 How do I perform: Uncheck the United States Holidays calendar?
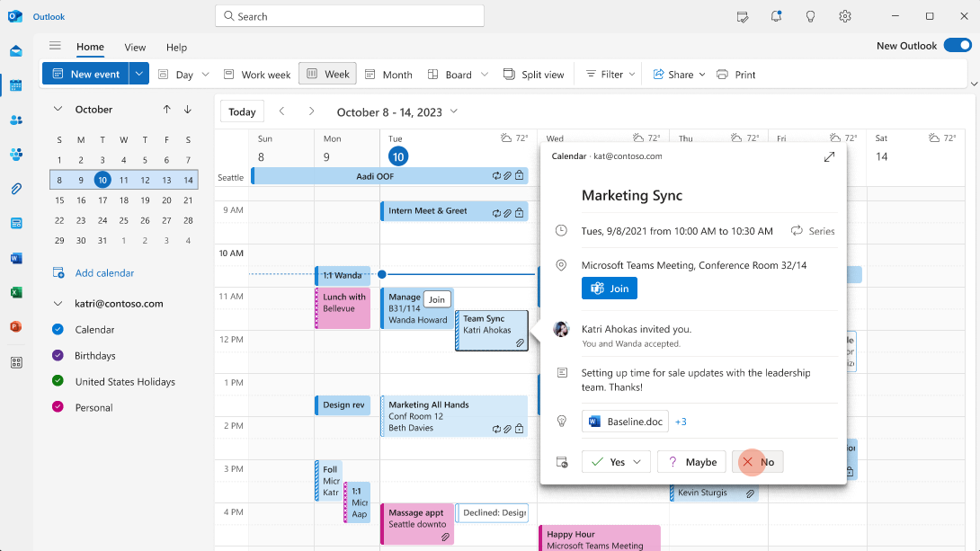click(58, 381)
